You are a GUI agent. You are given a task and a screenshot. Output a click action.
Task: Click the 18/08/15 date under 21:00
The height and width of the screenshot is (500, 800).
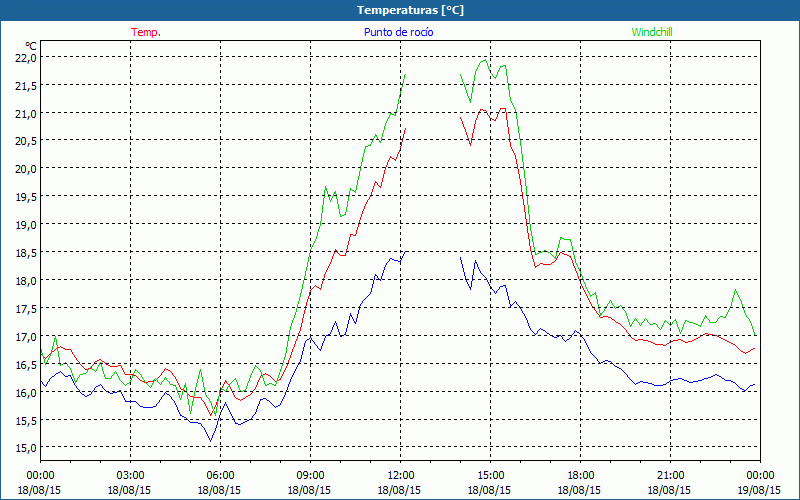click(x=669, y=490)
